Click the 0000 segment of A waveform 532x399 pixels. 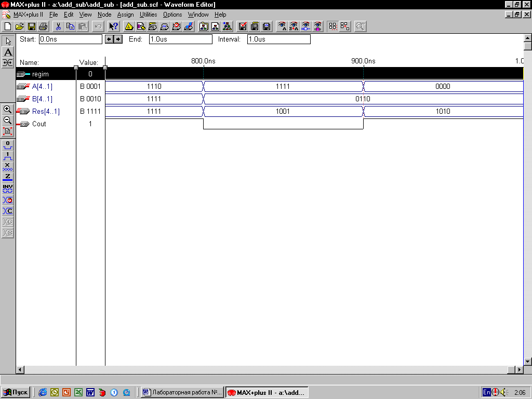click(x=443, y=87)
